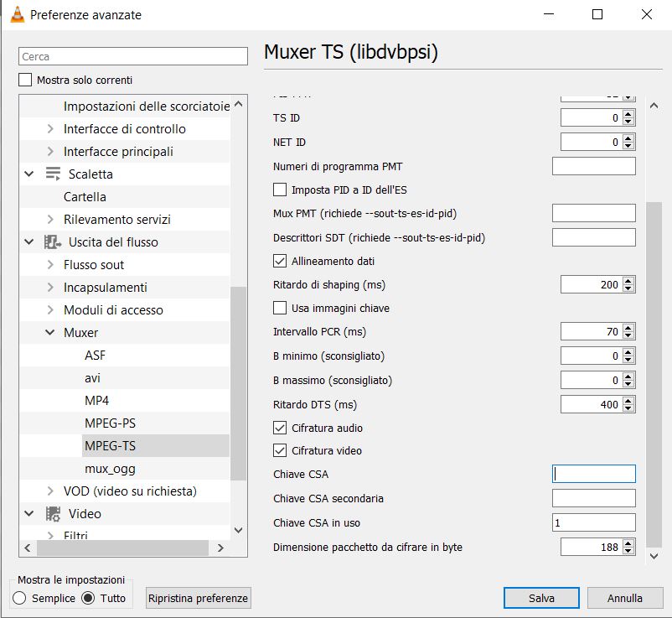
Task: Click settings panel vertical scrollbar thumb
Action: click(x=654, y=374)
